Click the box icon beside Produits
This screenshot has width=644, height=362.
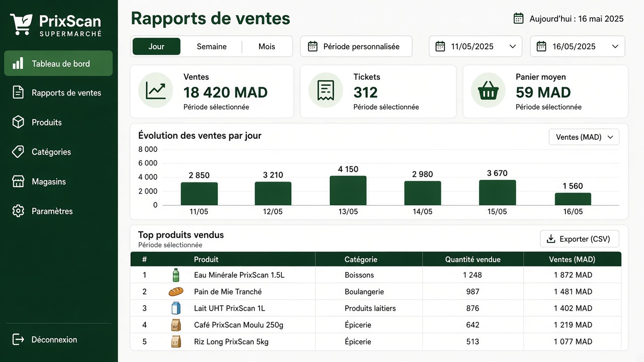coord(18,122)
